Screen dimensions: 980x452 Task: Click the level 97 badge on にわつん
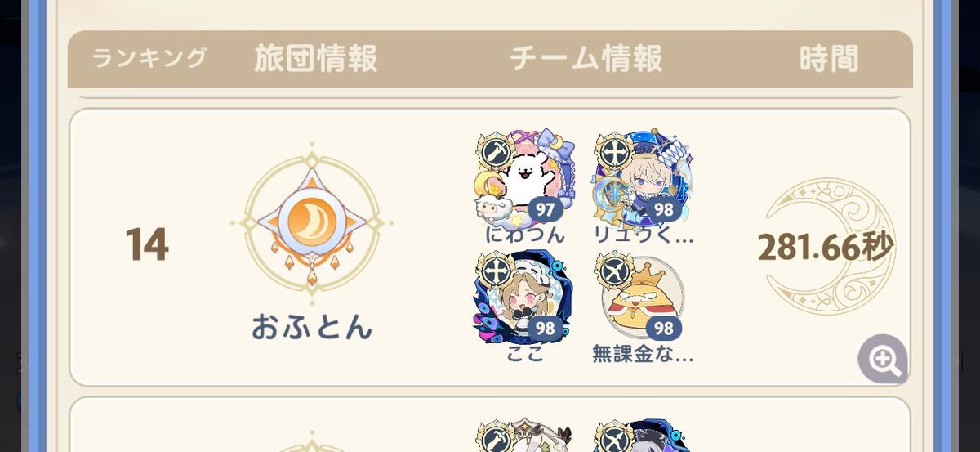click(x=545, y=210)
